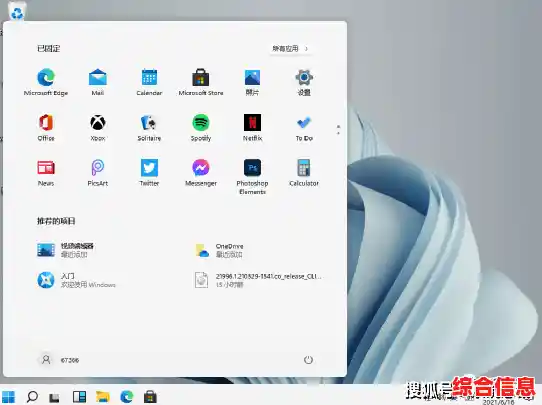The image size is (542, 405).
Task: Select the Recycle Bin desktop icon
Action: (17, 11)
